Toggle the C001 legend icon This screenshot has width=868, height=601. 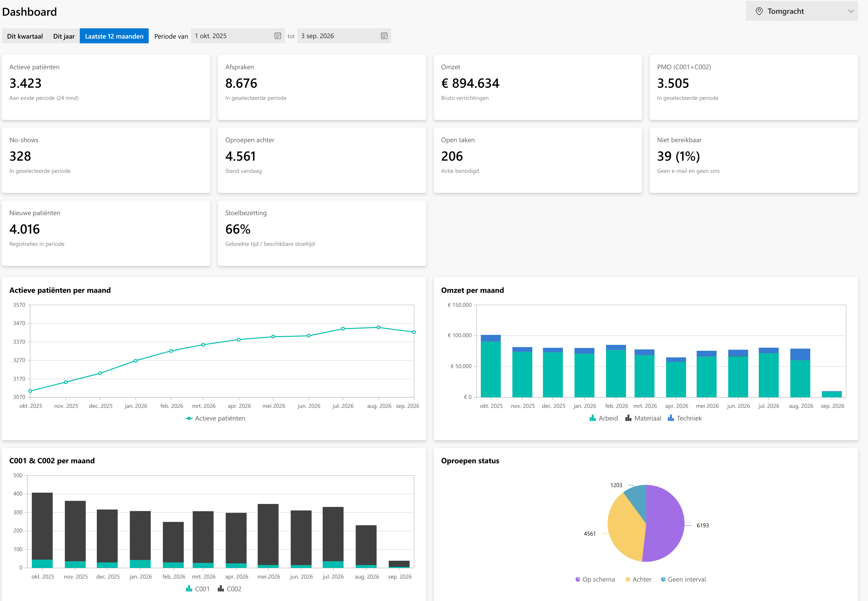[189, 589]
